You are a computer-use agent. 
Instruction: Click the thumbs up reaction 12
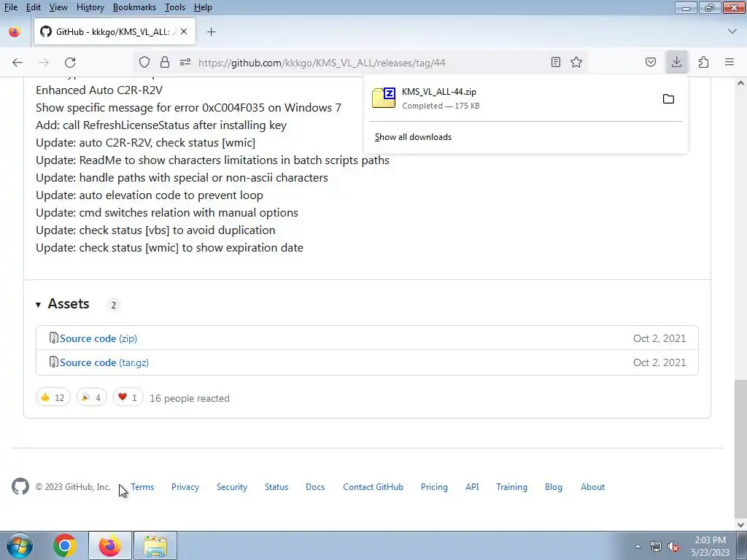(53, 397)
